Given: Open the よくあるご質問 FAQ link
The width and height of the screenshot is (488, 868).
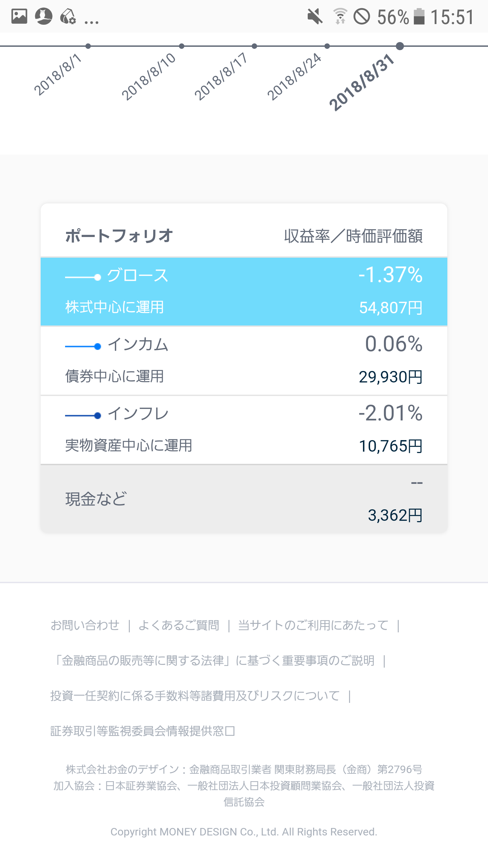Looking at the screenshot, I should coord(179,625).
